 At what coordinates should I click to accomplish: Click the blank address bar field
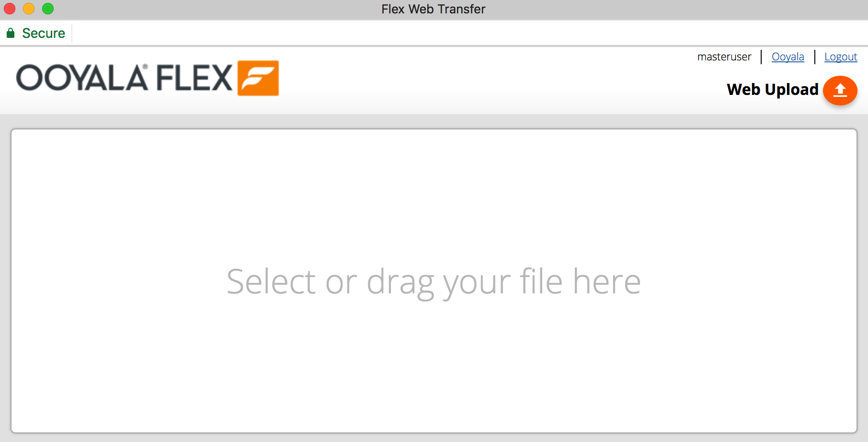469,33
